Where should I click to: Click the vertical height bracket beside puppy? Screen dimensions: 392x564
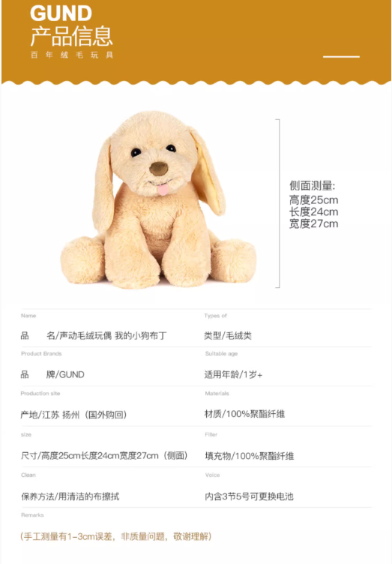tap(278, 203)
